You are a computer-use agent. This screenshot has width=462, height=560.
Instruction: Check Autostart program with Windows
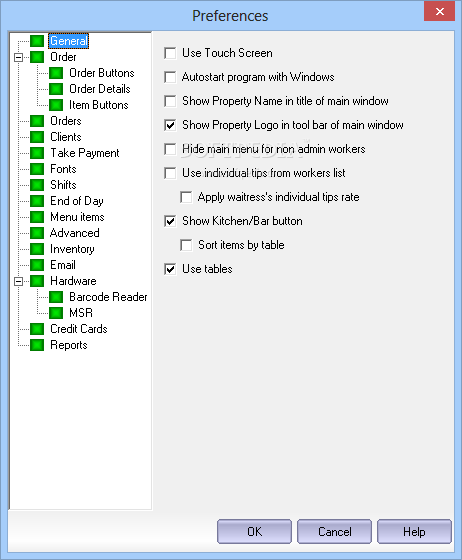pos(170,77)
